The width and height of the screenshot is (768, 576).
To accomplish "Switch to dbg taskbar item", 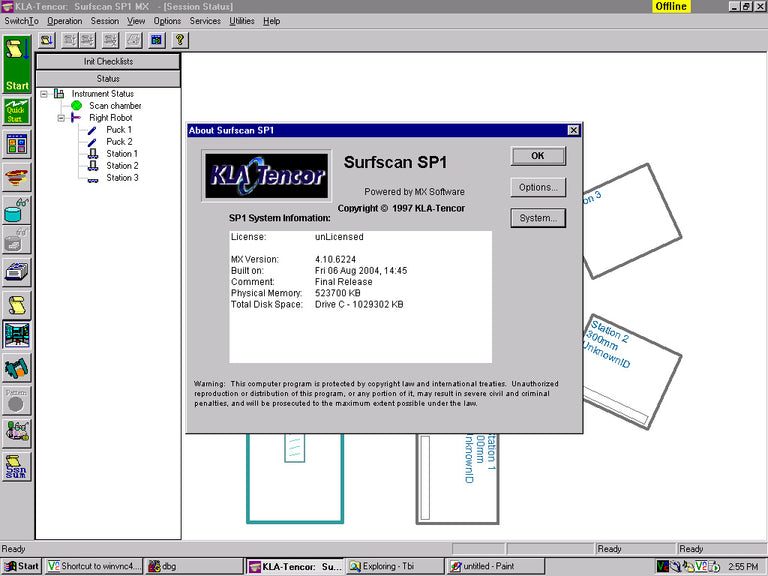I will (x=194, y=566).
